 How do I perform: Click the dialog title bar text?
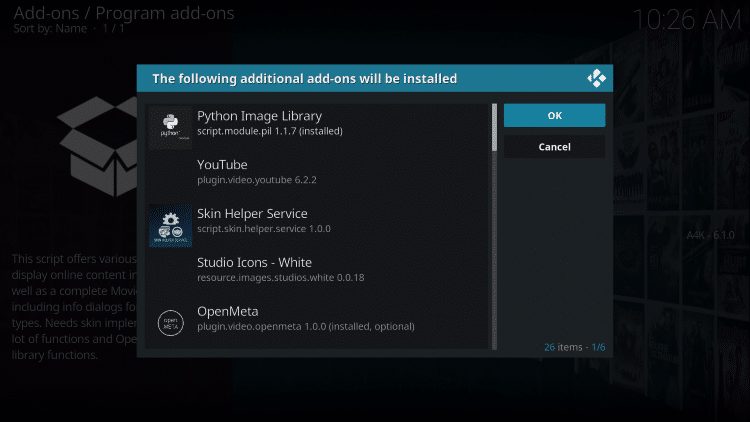point(305,78)
